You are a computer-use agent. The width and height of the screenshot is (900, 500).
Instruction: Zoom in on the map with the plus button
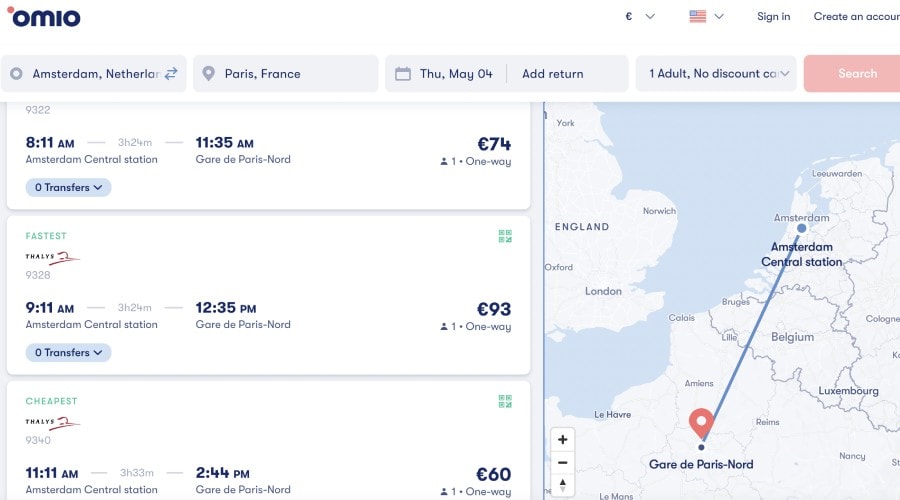coord(562,440)
